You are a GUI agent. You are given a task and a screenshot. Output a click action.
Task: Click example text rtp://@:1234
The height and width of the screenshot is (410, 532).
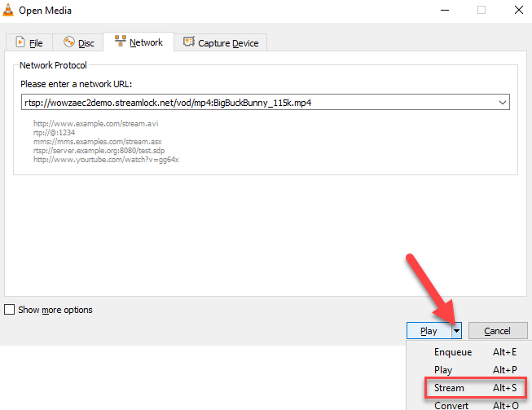54,132
